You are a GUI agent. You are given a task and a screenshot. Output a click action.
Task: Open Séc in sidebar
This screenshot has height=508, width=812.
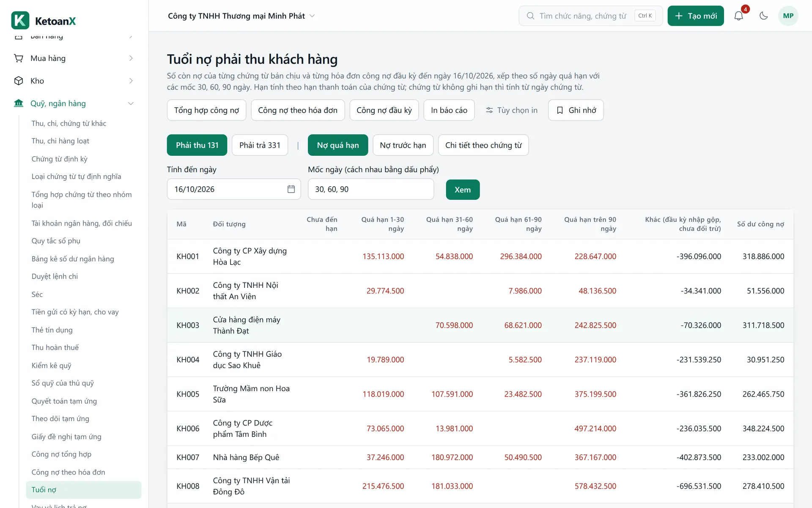pos(84,294)
